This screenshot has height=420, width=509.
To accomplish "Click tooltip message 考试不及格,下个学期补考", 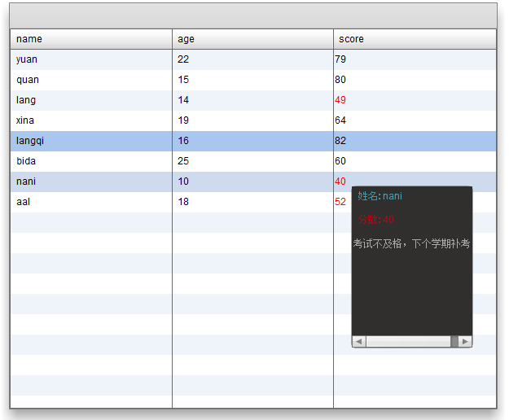I will click(411, 243).
